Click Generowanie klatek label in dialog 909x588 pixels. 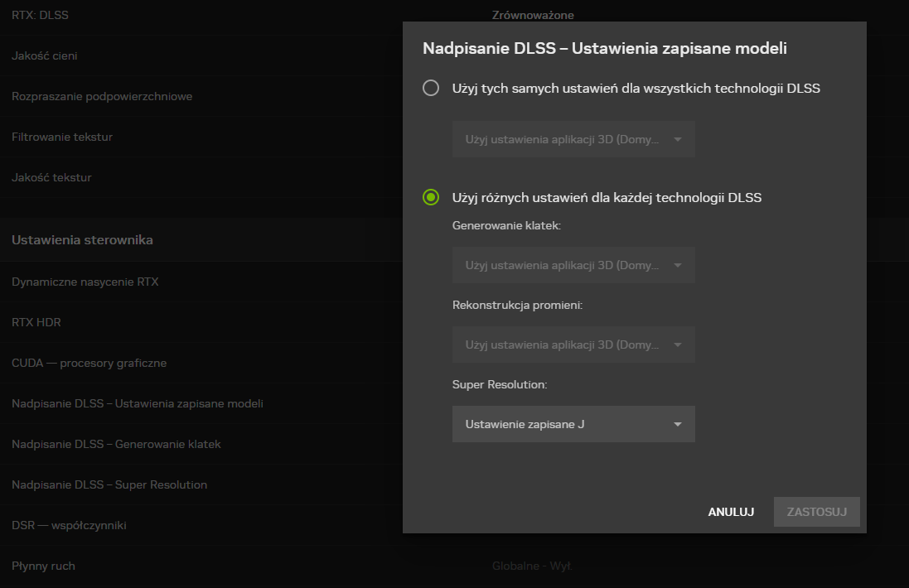(506, 225)
